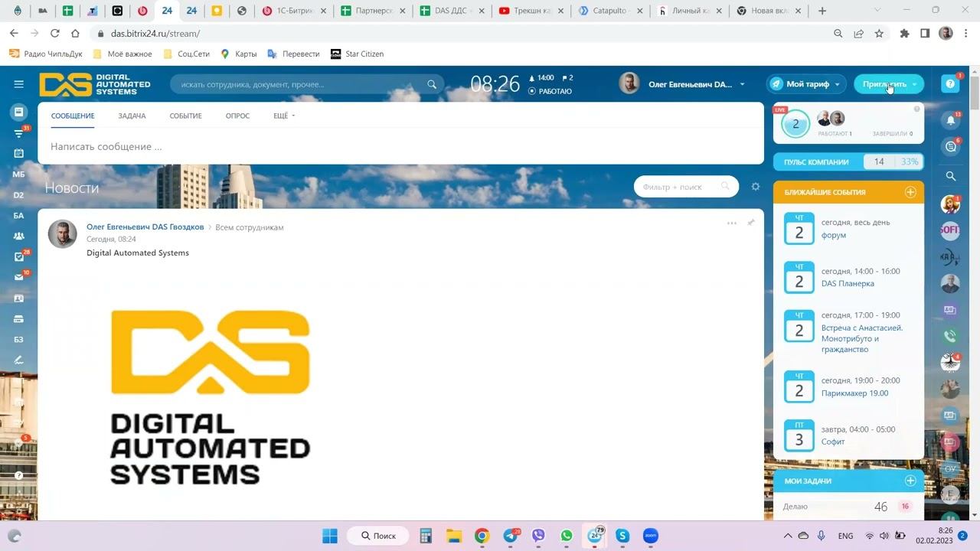The image size is (980, 551).
Task: Open the Мой тариф dropdown
Action: (806, 84)
